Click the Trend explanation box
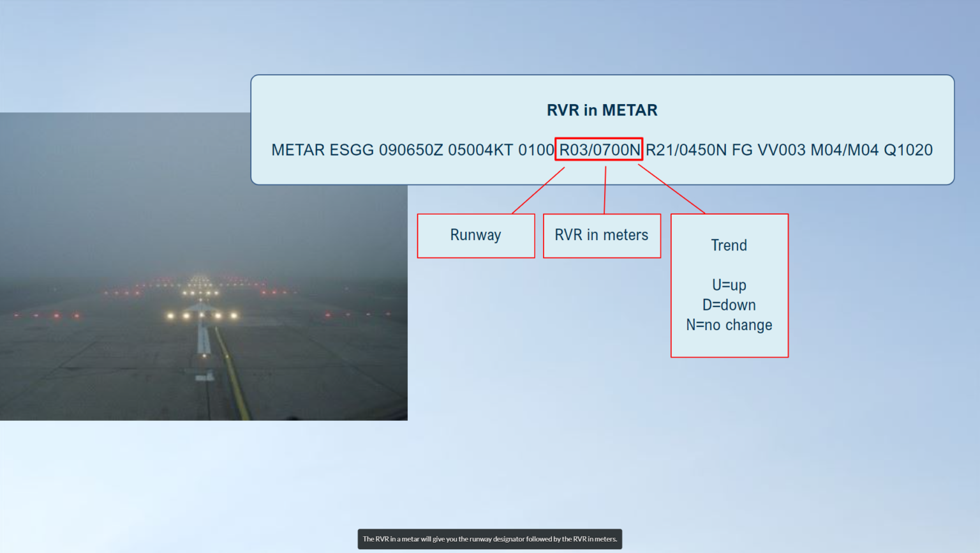 [x=729, y=285]
